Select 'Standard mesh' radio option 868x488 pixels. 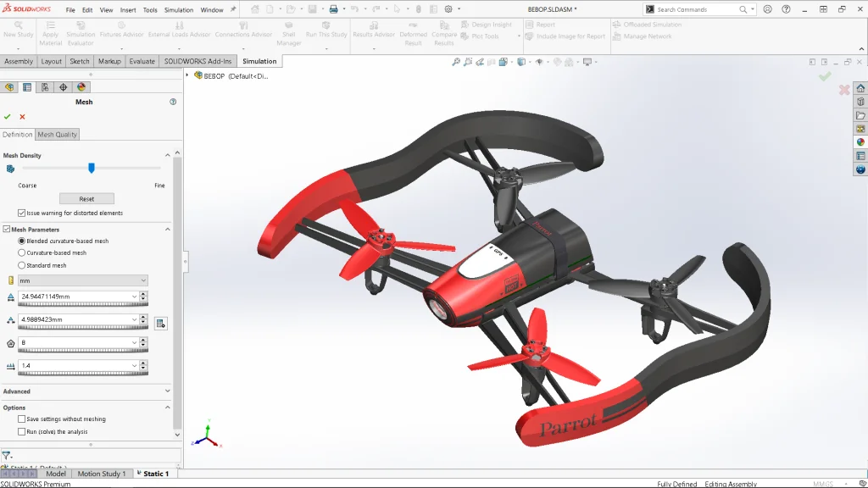(22, 265)
